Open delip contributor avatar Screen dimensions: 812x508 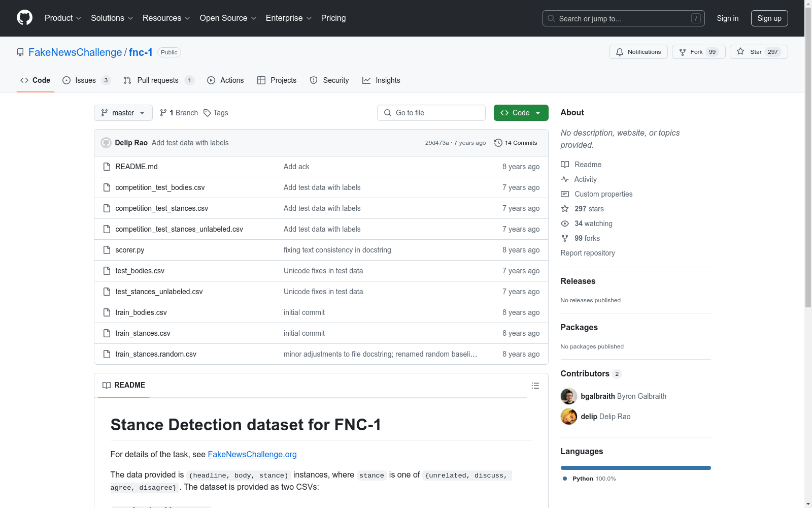coord(569,417)
